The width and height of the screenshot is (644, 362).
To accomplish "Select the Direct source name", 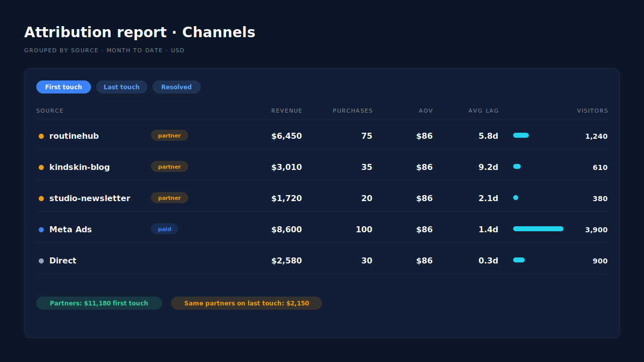I will (63, 261).
